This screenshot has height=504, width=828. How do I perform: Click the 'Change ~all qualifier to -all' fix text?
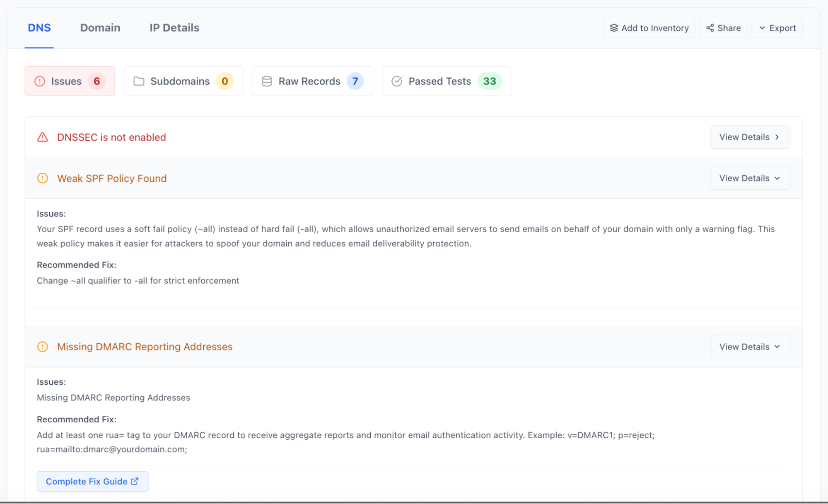point(138,280)
